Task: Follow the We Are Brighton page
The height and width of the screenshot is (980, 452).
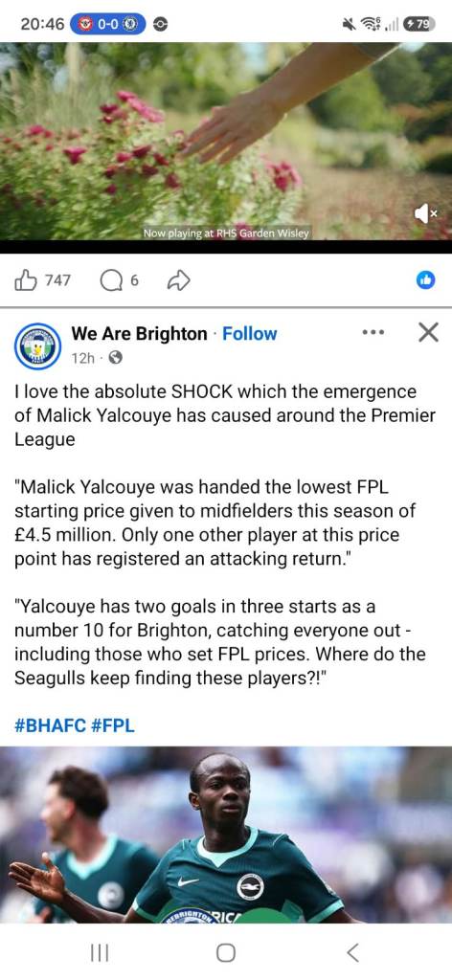Action: coord(249,334)
